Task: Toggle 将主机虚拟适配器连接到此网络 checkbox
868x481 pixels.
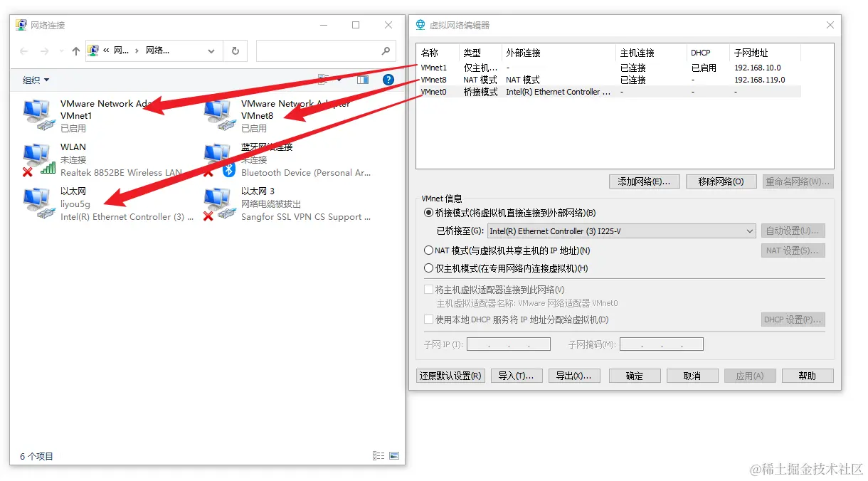Action: point(428,290)
